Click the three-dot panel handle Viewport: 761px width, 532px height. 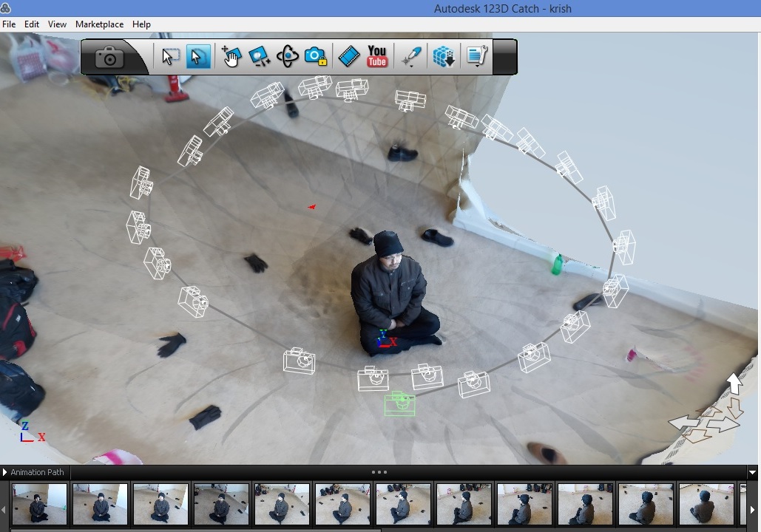(379, 472)
